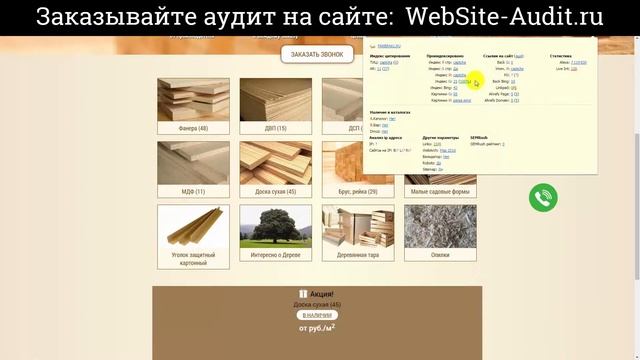
Task: Click the Sitemap 'Да' link
Action: point(440,169)
